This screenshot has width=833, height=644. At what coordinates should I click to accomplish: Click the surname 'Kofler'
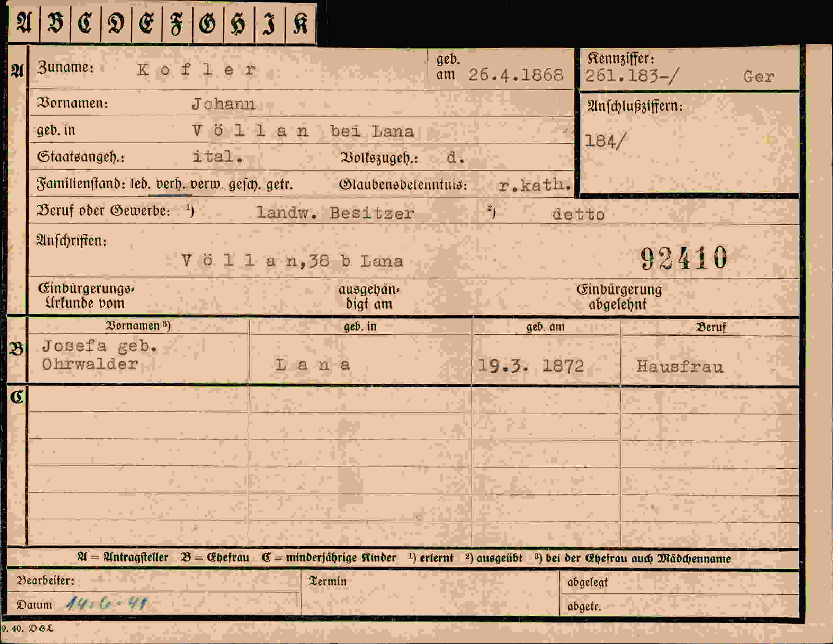click(x=196, y=70)
